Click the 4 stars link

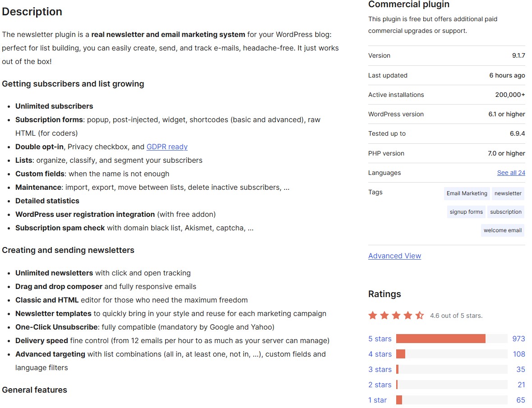(379, 354)
